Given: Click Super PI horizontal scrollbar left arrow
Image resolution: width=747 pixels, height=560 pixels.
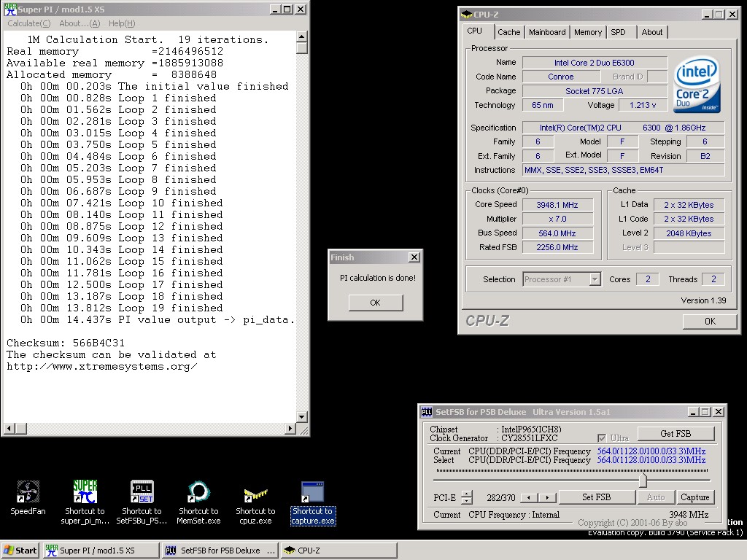Looking at the screenshot, I should coord(9,429).
